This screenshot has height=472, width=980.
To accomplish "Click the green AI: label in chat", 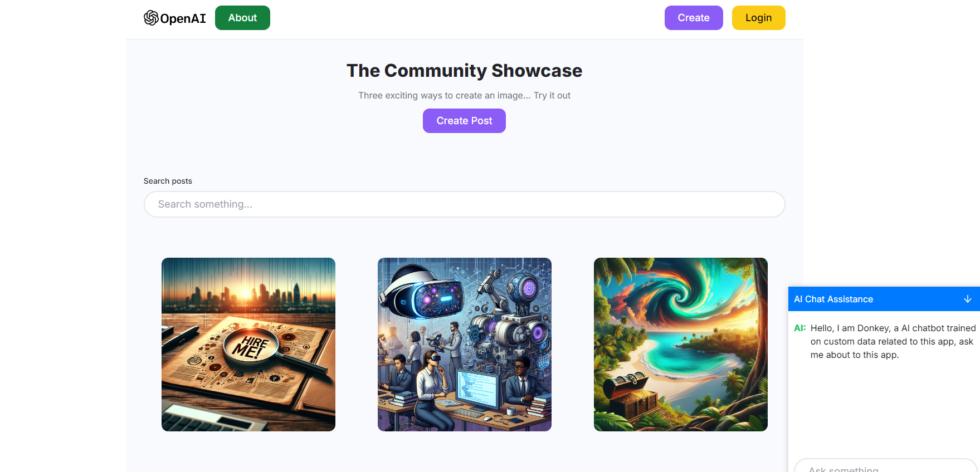I will point(799,328).
